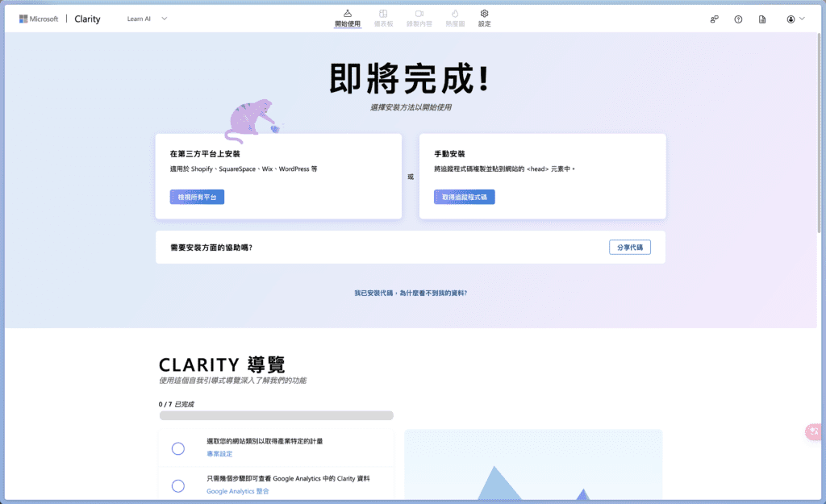The width and height of the screenshot is (826, 504).
Task: Toggle the circle next to Google Analytics 整合 step
Action: tap(178, 485)
